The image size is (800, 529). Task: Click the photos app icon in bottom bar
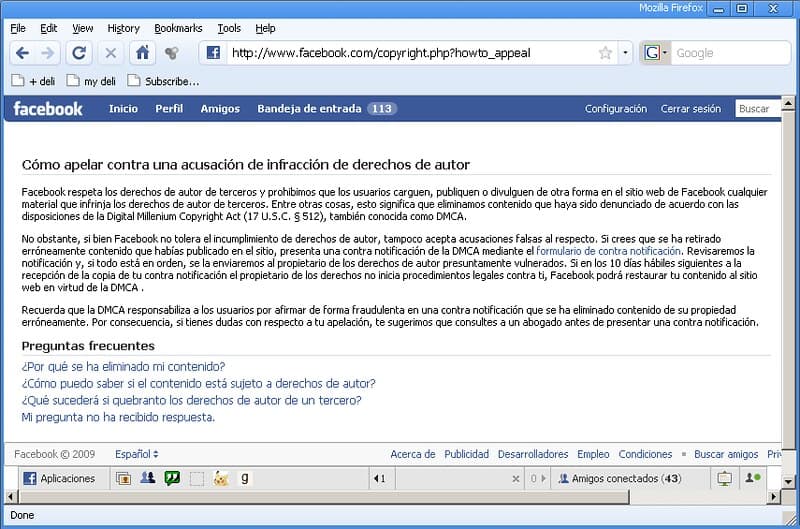click(x=123, y=478)
